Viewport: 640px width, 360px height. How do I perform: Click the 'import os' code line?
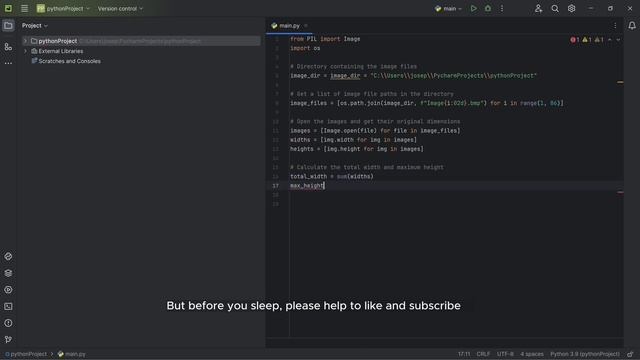click(x=305, y=48)
